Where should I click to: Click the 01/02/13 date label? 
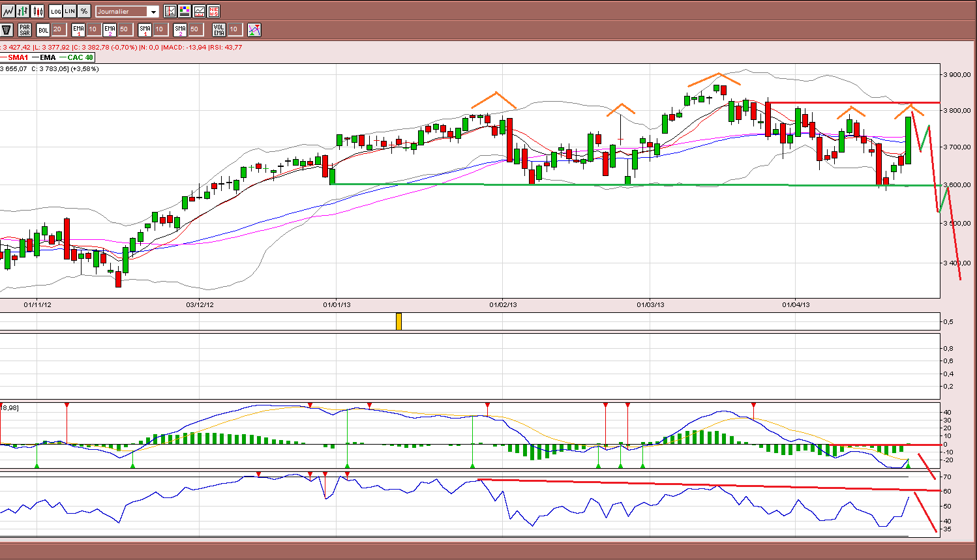[503, 304]
